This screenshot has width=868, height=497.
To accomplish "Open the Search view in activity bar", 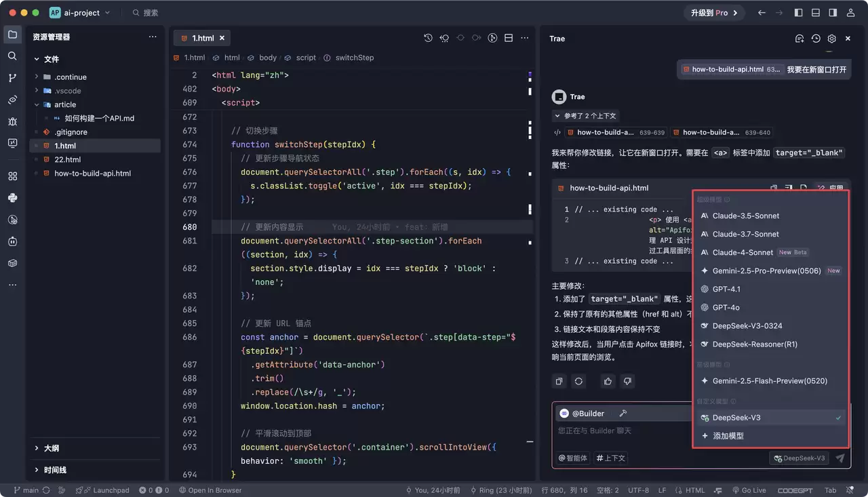I will tap(12, 56).
